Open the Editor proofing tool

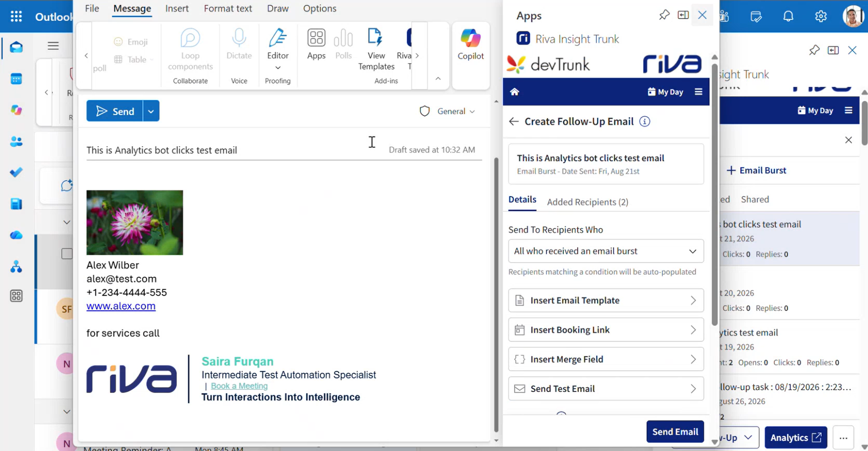[278, 50]
